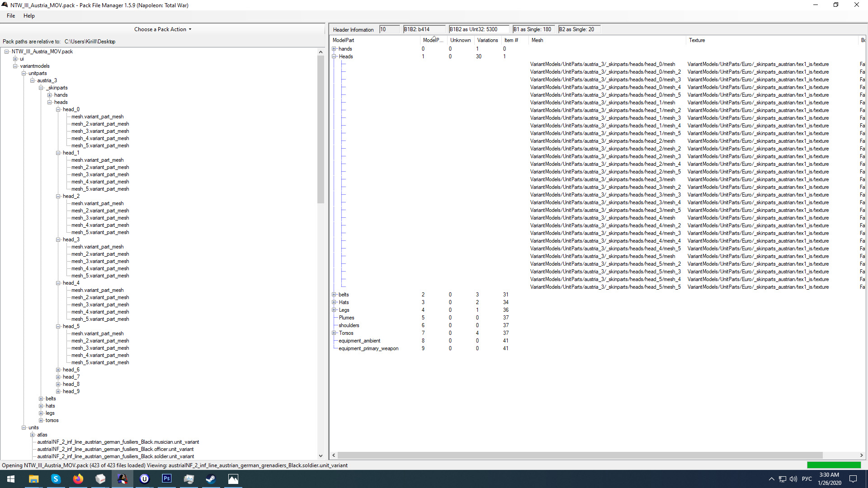Open the Help menu

[29, 16]
